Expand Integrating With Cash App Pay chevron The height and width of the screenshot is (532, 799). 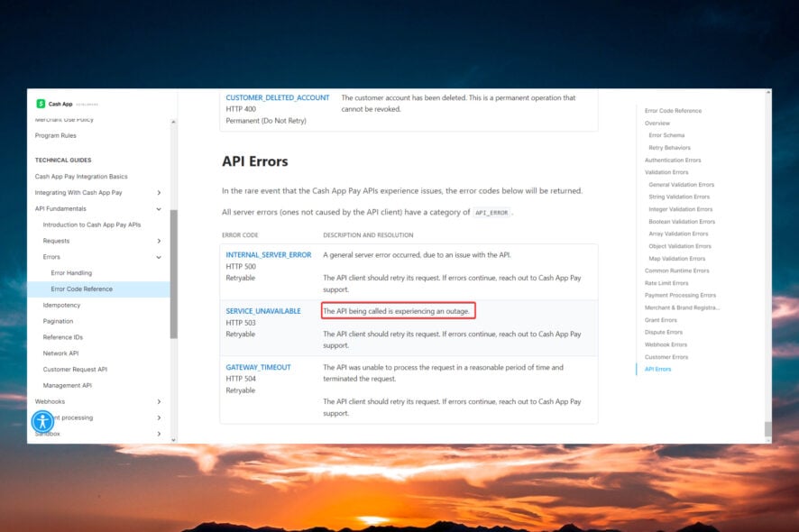click(x=159, y=193)
